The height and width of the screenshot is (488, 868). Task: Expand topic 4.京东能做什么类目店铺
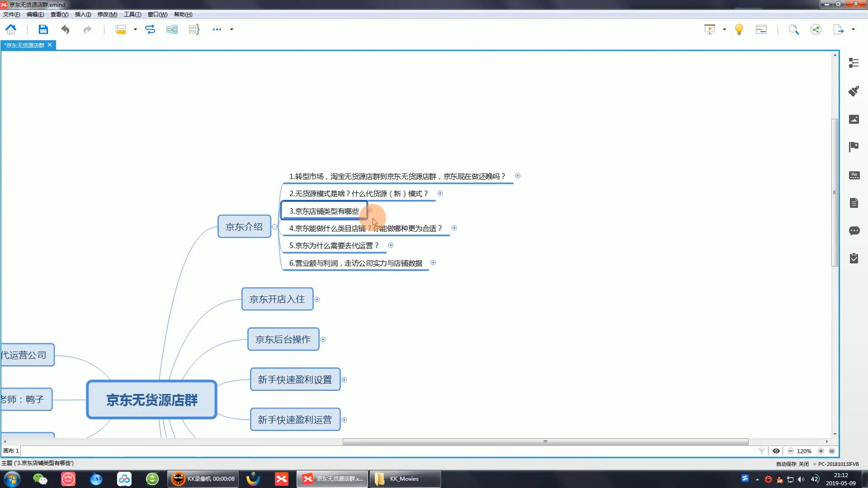tap(454, 228)
